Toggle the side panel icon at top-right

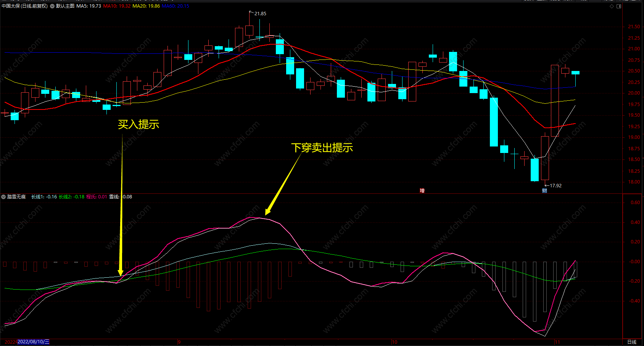point(619,6)
